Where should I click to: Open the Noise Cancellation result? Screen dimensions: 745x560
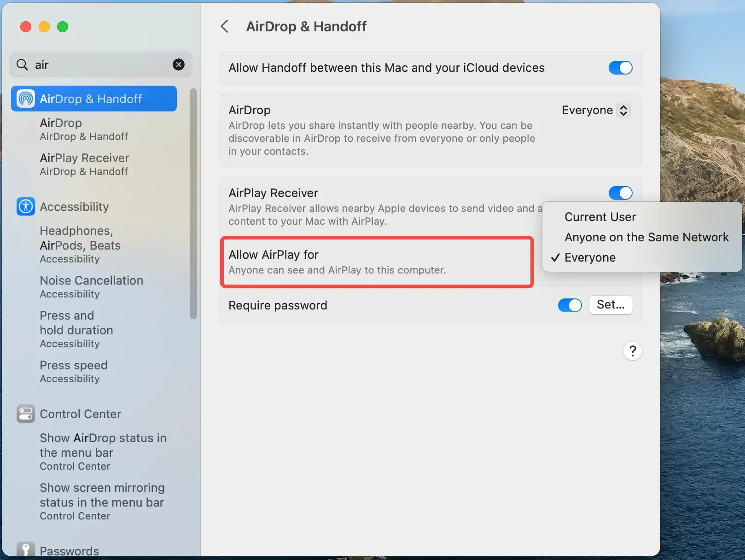[91, 286]
